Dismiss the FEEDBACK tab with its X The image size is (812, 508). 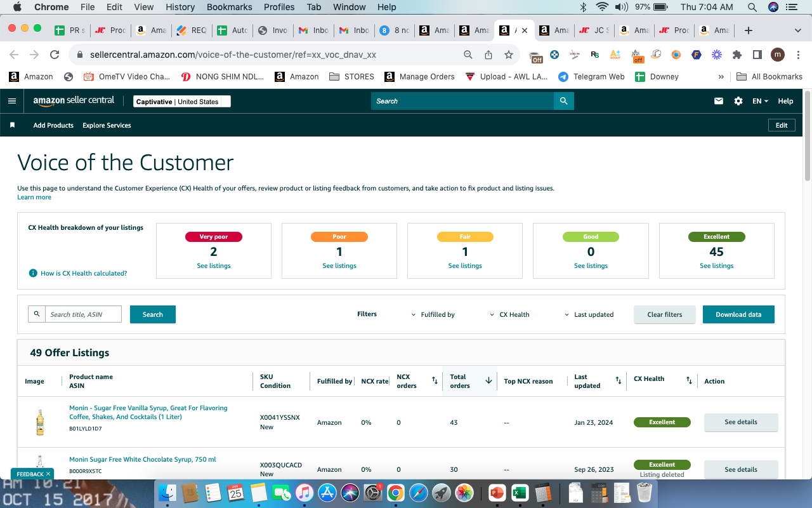point(48,474)
